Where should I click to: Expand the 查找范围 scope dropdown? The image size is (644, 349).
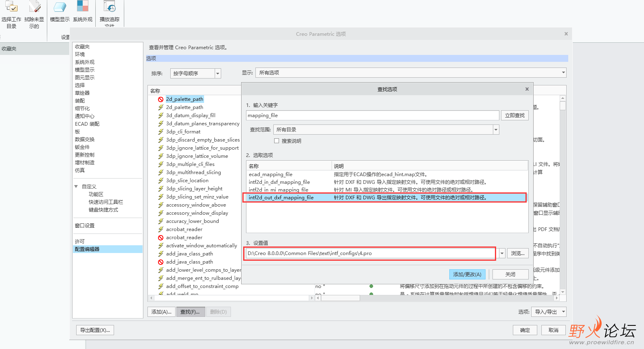[x=496, y=130]
